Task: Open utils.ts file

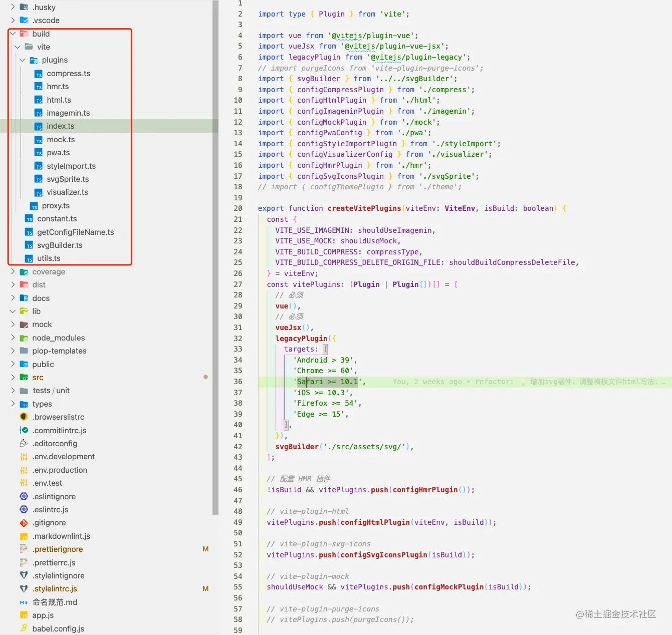Action: (49, 258)
